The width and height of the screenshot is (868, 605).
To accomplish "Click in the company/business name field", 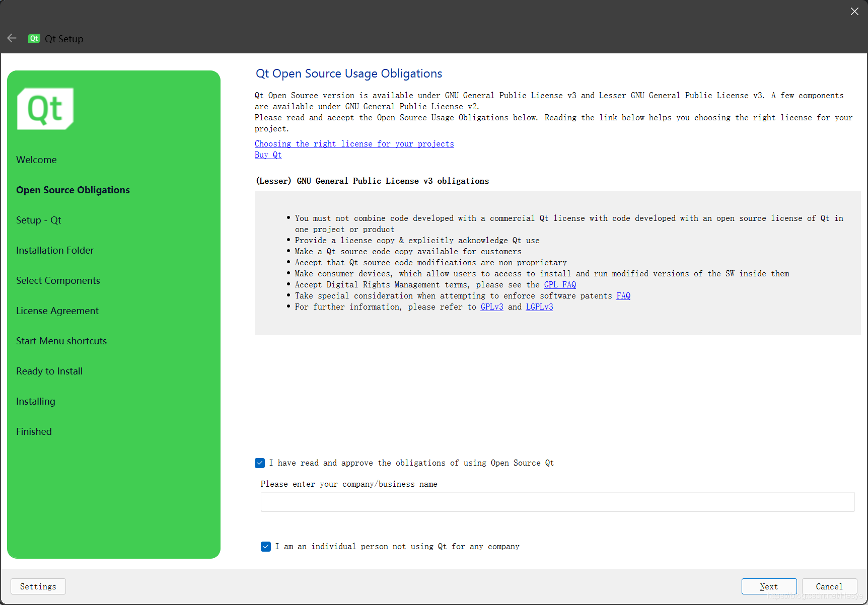I will pos(557,502).
